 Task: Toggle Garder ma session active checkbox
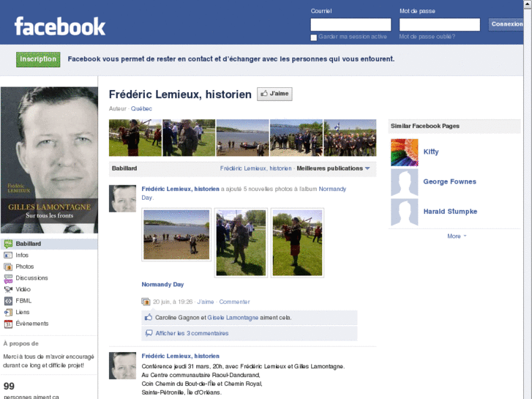314,37
